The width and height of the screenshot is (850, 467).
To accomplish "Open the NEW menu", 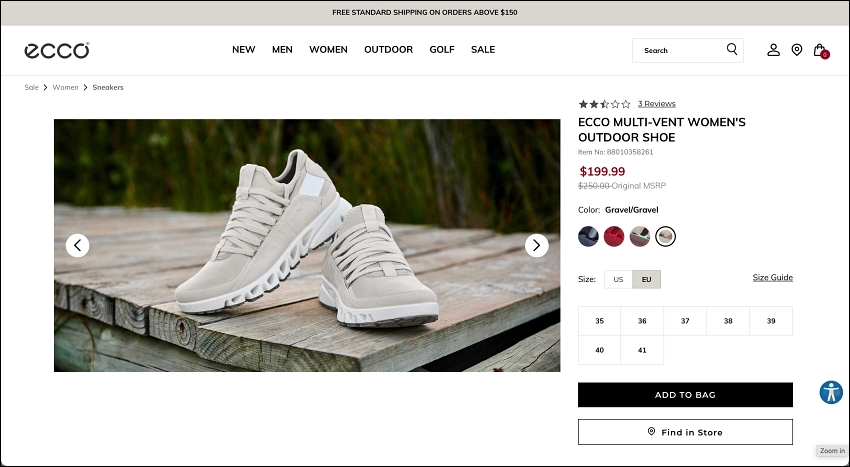I will (243, 49).
